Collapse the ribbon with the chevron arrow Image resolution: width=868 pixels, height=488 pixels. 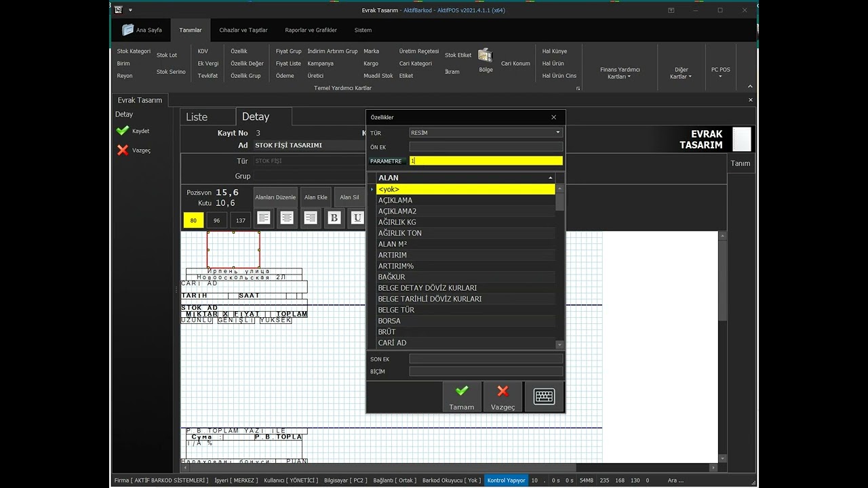[x=750, y=87]
